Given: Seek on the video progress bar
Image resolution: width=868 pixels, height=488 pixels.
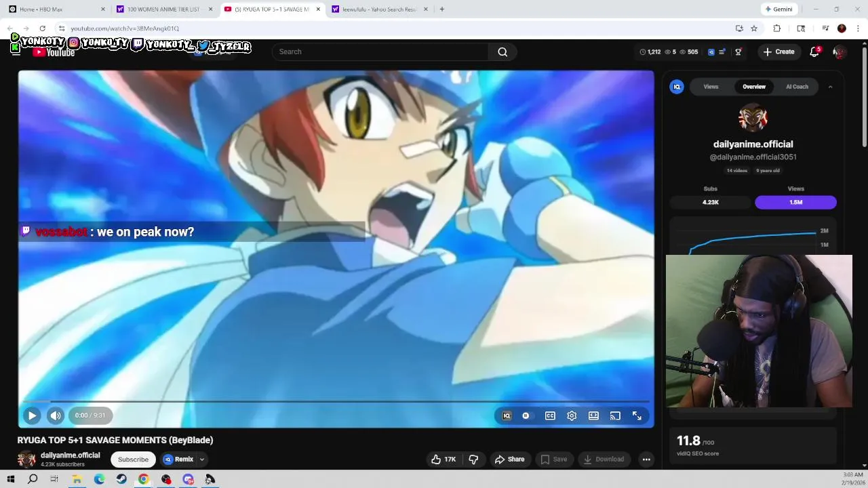Looking at the screenshot, I should click(x=336, y=402).
